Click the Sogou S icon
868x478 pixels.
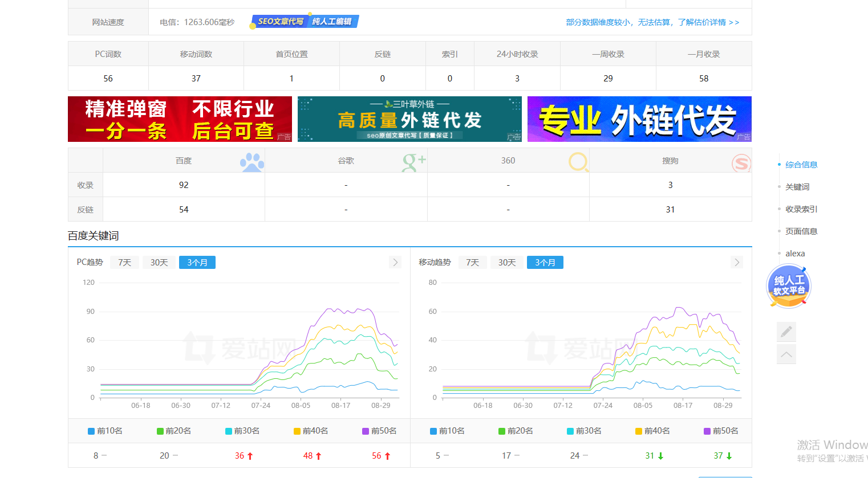click(741, 163)
